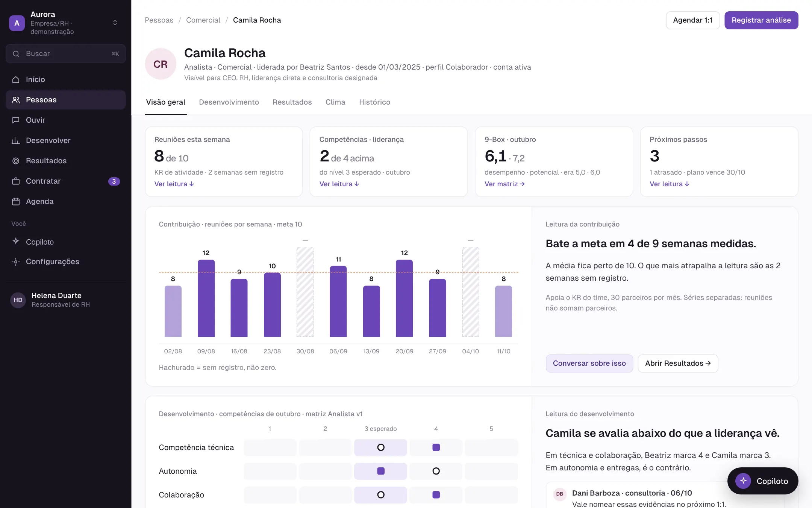812x508 pixels.
Task: Select the Resultados target icon in the sidebar
Action: tap(16, 161)
